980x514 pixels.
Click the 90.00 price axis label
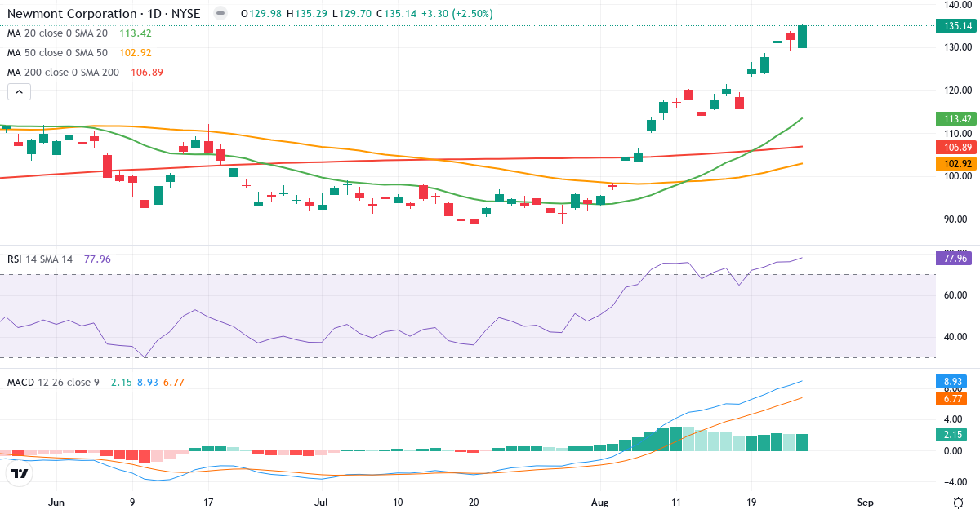(957, 219)
